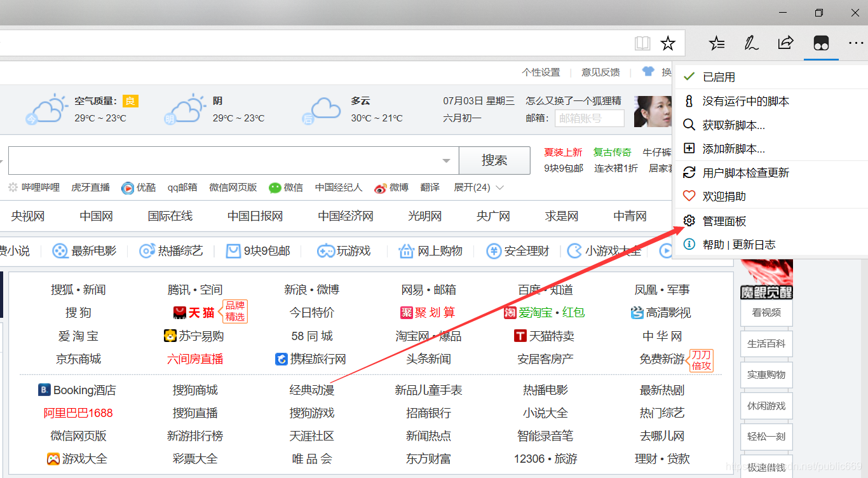Open 个性设置 link
The height and width of the screenshot is (478, 868).
tap(541, 72)
